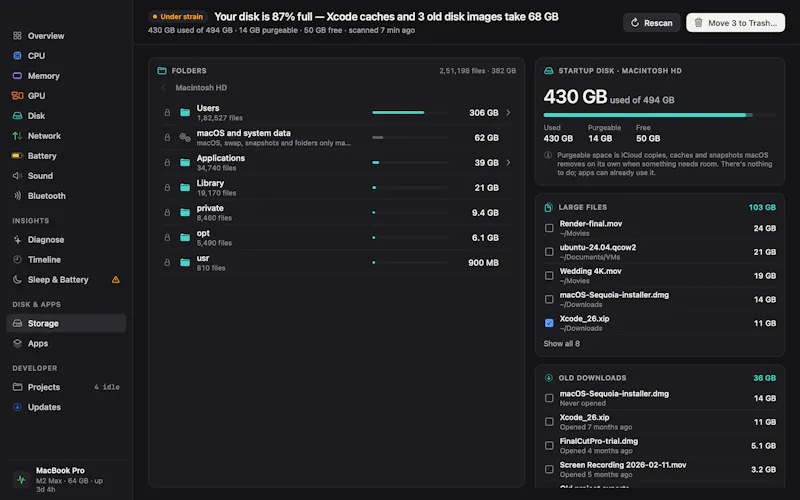Select the private folder row
Screen dimensions: 800x500
click(x=337, y=212)
